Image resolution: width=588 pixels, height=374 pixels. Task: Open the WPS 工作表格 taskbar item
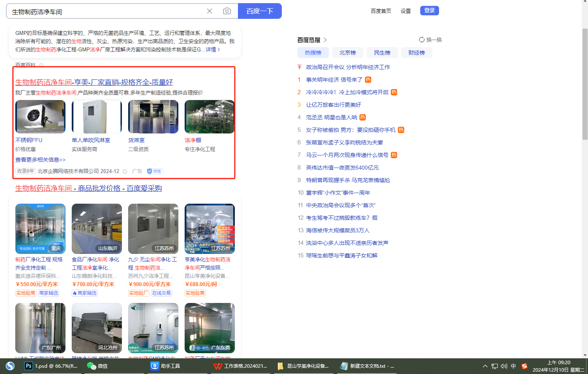[240, 366]
